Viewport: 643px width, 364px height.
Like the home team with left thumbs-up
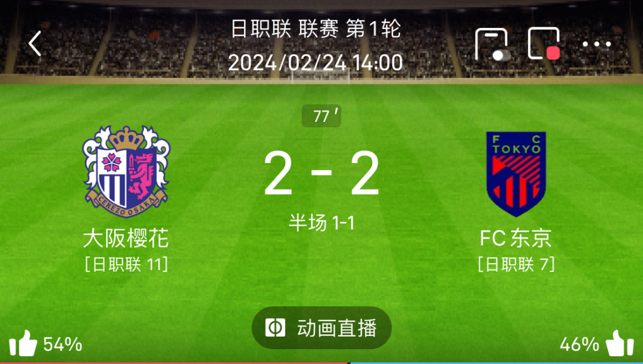(23, 343)
